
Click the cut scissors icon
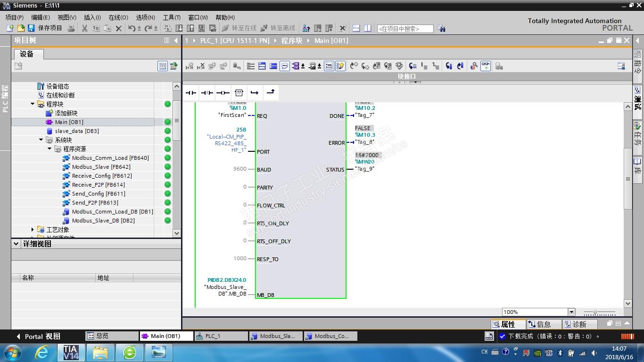point(84,28)
